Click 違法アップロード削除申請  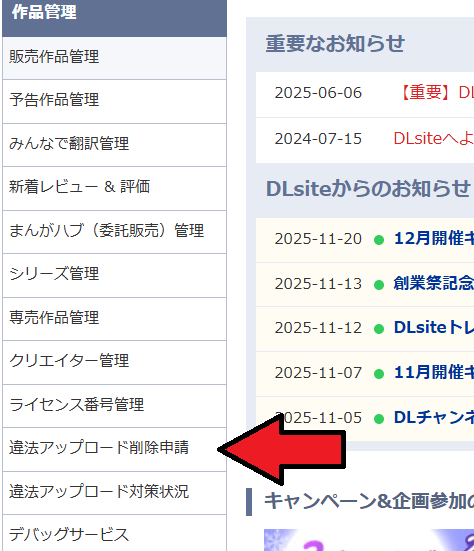pos(114,449)
